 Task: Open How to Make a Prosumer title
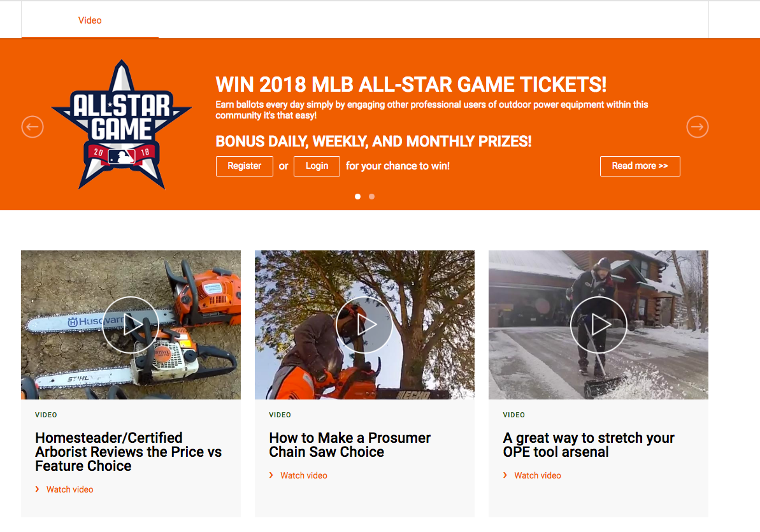pyautogui.click(x=350, y=445)
